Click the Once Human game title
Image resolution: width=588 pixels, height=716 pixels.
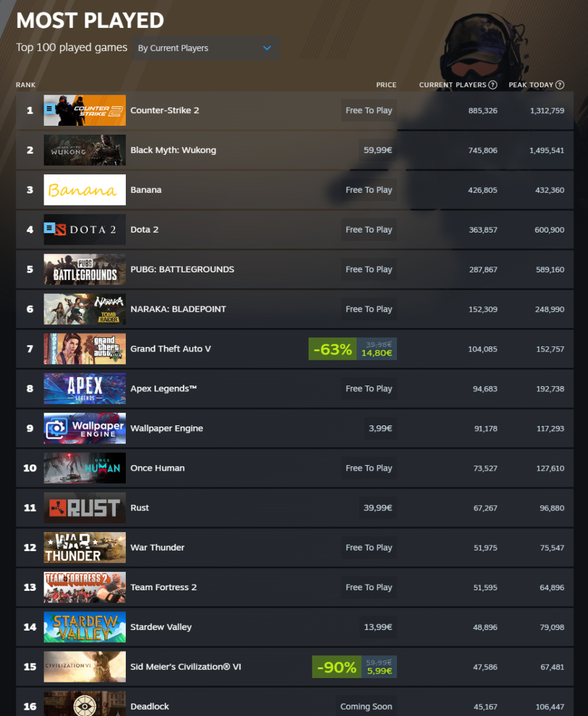click(157, 468)
